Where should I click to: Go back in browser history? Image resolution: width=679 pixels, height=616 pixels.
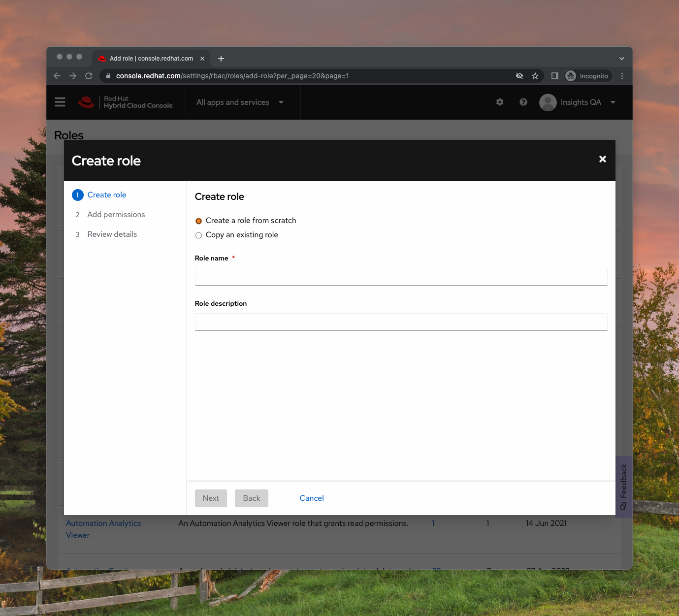pyautogui.click(x=57, y=76)
